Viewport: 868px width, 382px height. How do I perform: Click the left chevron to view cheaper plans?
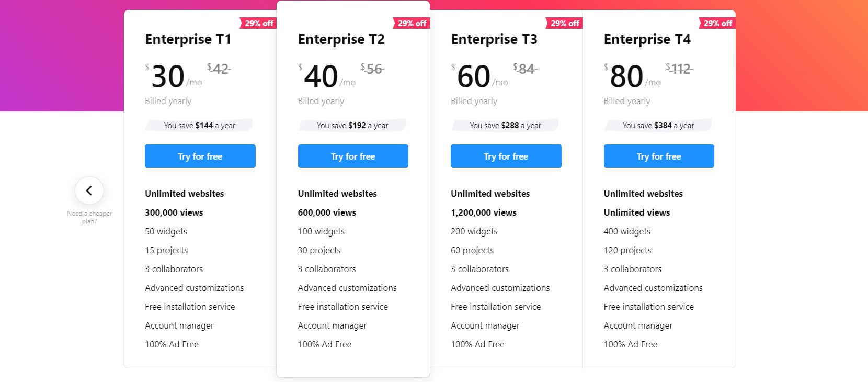pyautogui.click(x=89, y=190)
